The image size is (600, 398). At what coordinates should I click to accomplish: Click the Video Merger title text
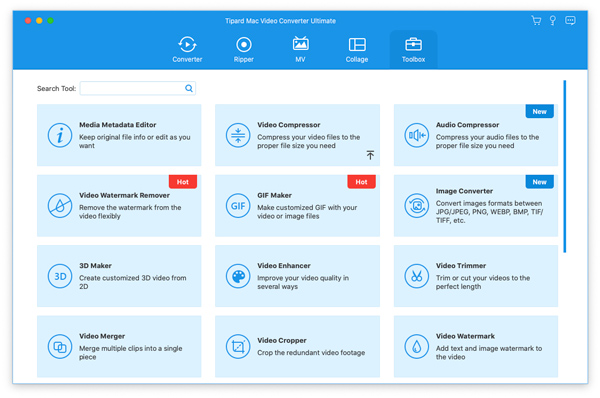(102, 336)
